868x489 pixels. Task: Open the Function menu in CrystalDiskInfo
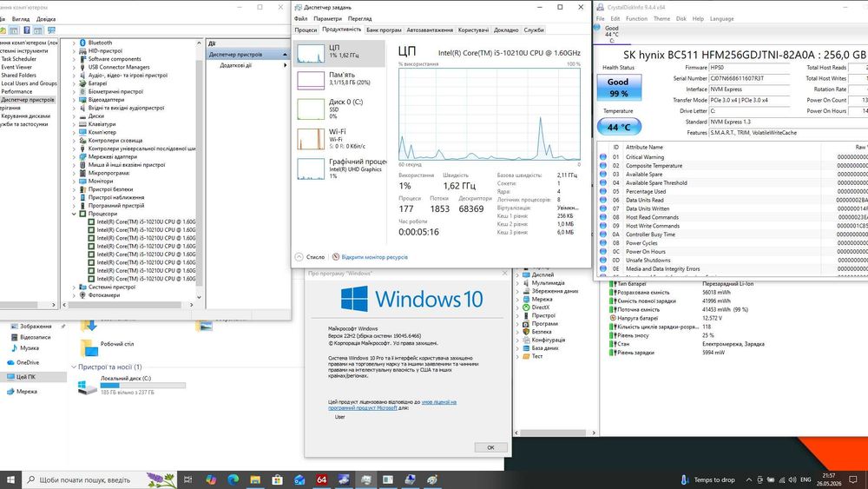click(x=636, y=18)
